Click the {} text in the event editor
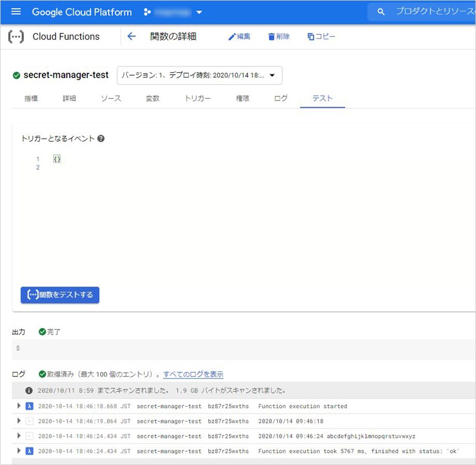 click(x=57, y=159)
